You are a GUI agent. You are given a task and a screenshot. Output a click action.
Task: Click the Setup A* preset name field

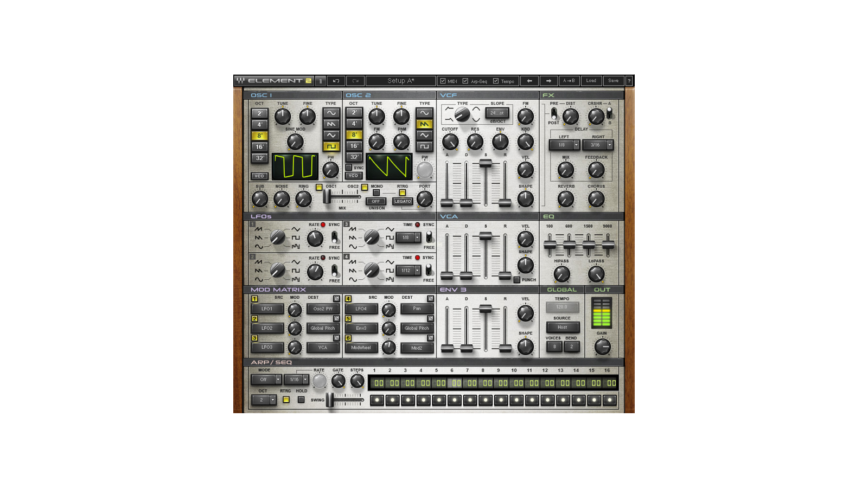click(x=400, y=80)
